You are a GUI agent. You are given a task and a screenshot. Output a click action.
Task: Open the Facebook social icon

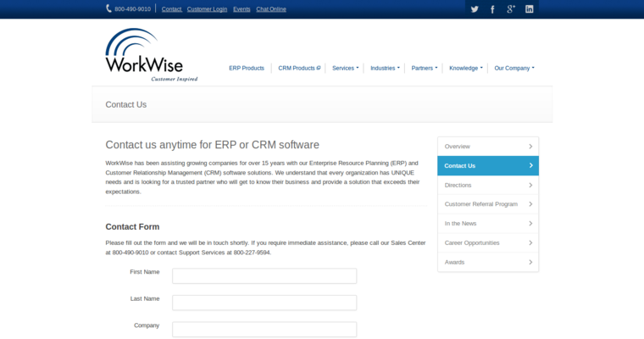[492, 9]
